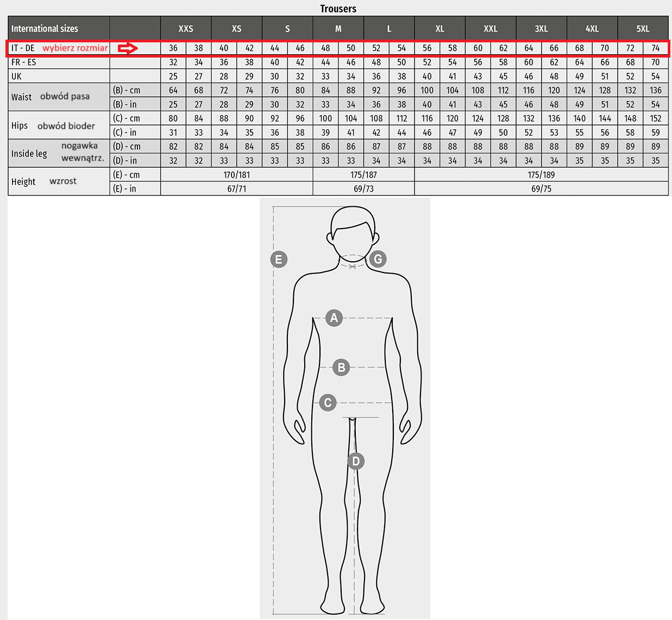Click the head of the body figure
The image size is (672, 620).
353,231
